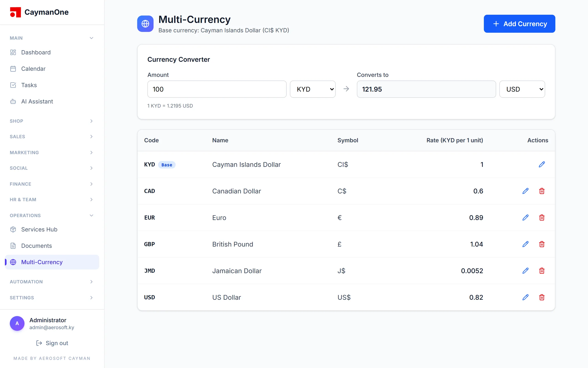The height and width of the screenshot is (368, 588).
Task: Collapse the OPERATIONS sidebar section
Action: (x=52, y=216)
